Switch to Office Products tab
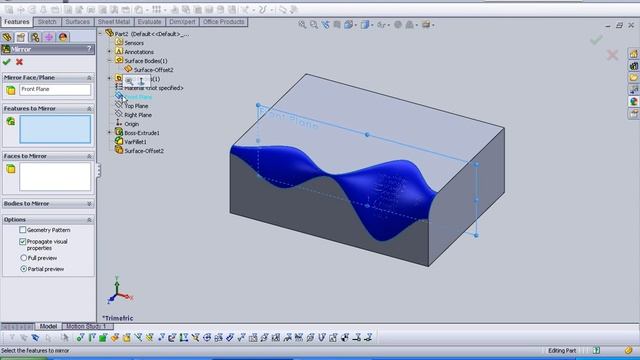This screenshot has height=360, width=640. pos(223,22)
